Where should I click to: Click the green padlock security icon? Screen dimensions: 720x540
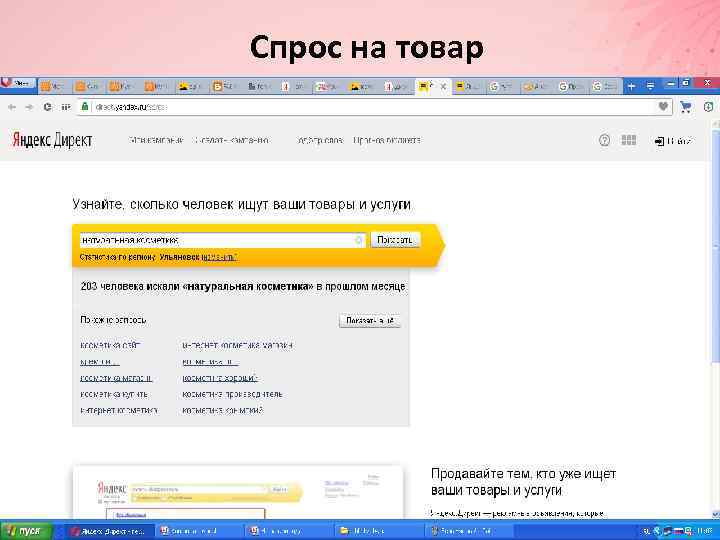click(x=84, y=107)
